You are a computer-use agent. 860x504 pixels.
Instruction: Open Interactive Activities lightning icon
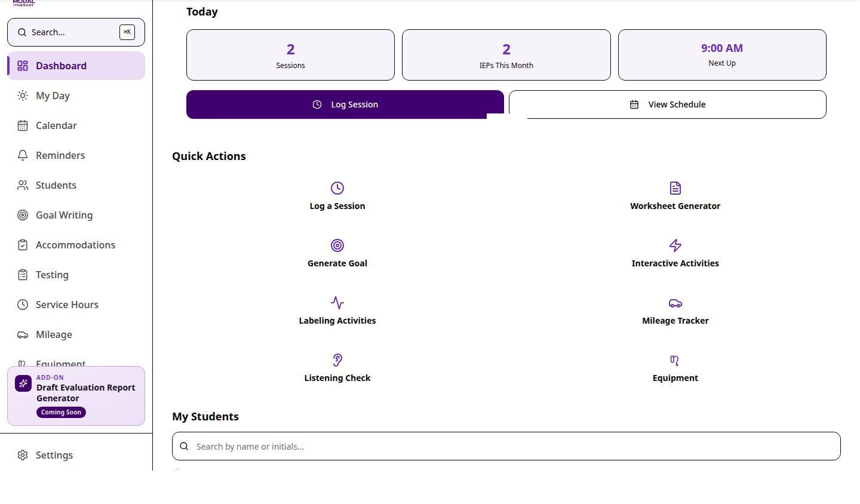675,245
